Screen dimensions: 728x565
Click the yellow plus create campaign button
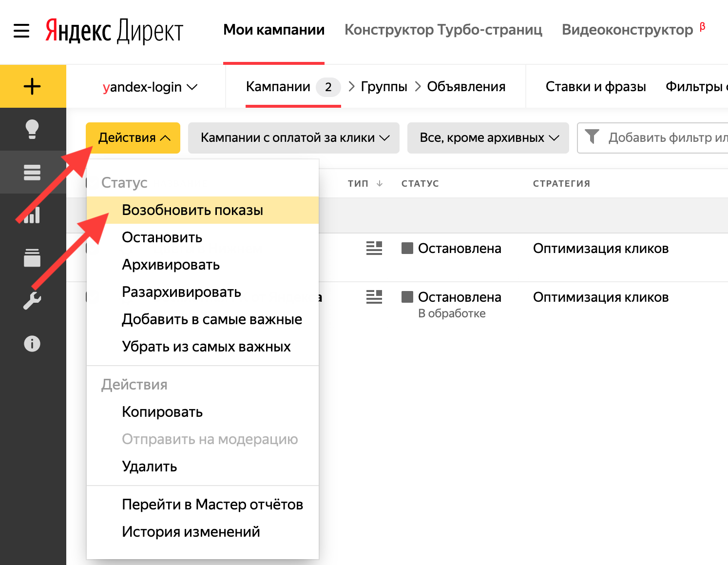[x=33, y=86]
